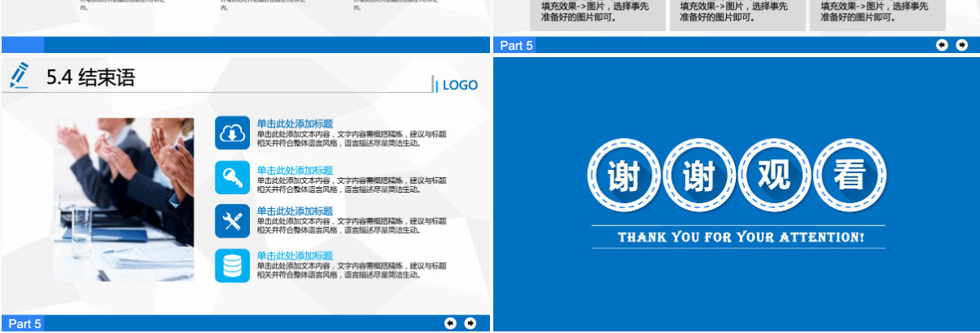This screenshot has height=333, width=980.
Task: Click body text beside the tools icon
Action: point(352,225)
